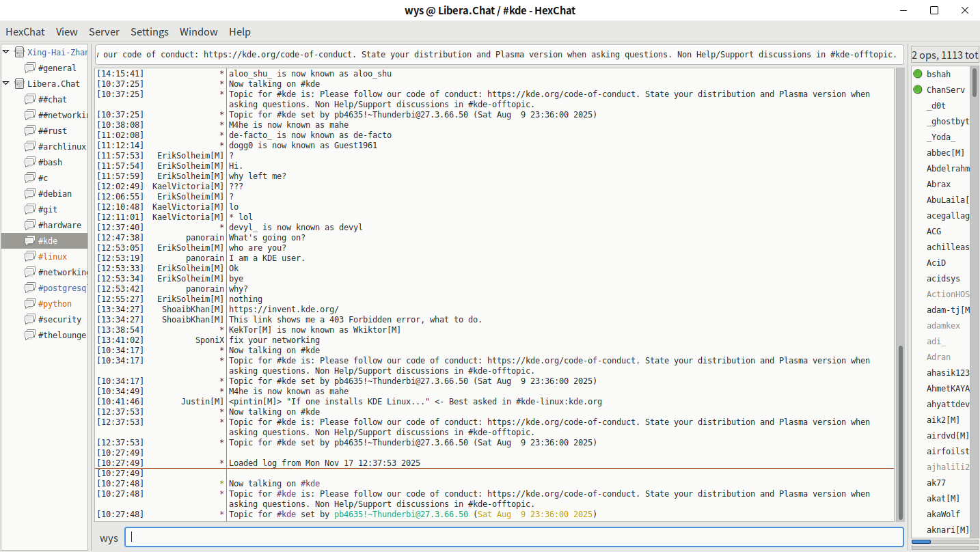Screen dimensions: 980x552
Task: Click the message input box
Action: [514, 537]
